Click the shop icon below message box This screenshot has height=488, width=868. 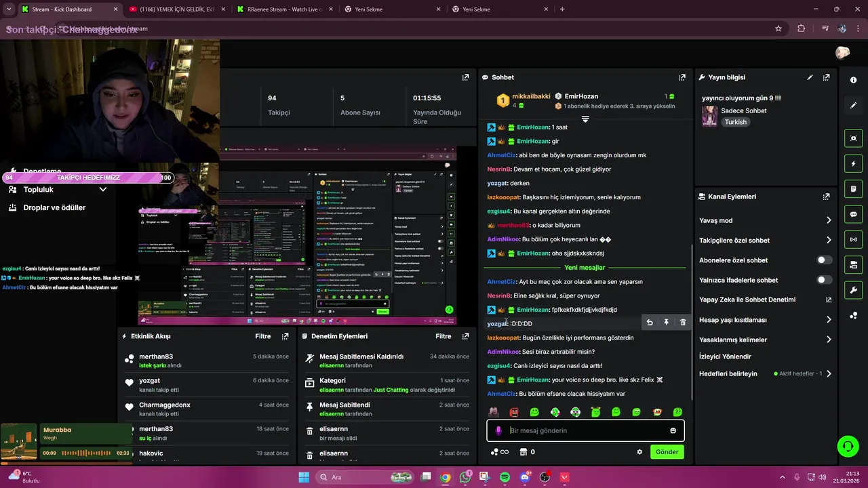(x=524, y=452)
